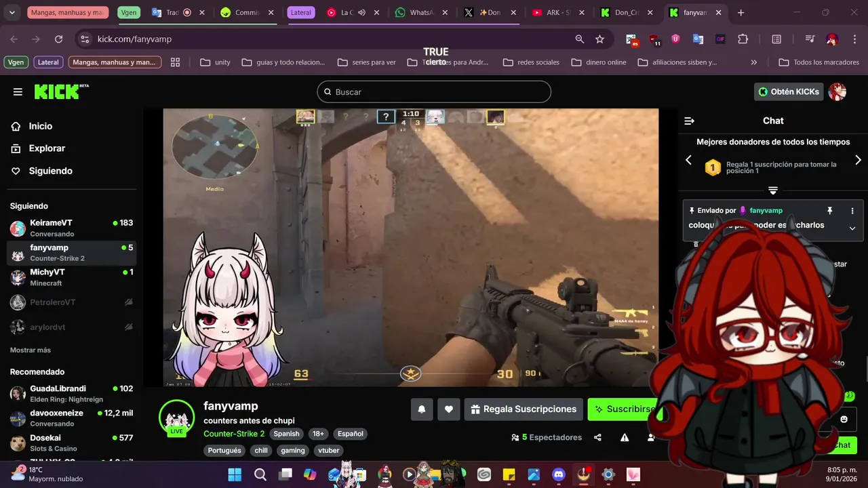The height and width of the screenshot is (488, 868).
Task: Open offline channel arylordvt
Action: [71, 327]
